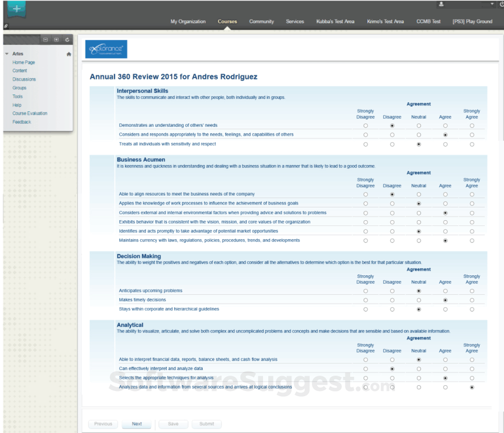Viewport: 504px width, 433px height.
Task: Click the Next button
Action: click(136, 424)
